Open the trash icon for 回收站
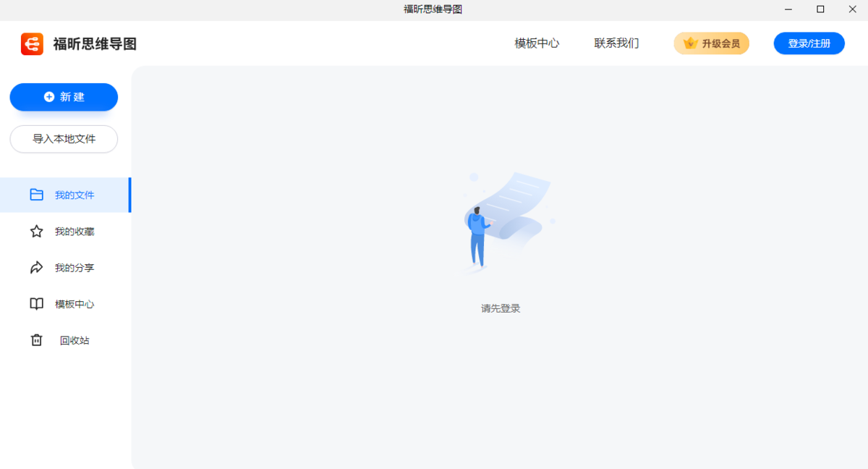Screen dimensions: 868x469 tap(36, 339)
